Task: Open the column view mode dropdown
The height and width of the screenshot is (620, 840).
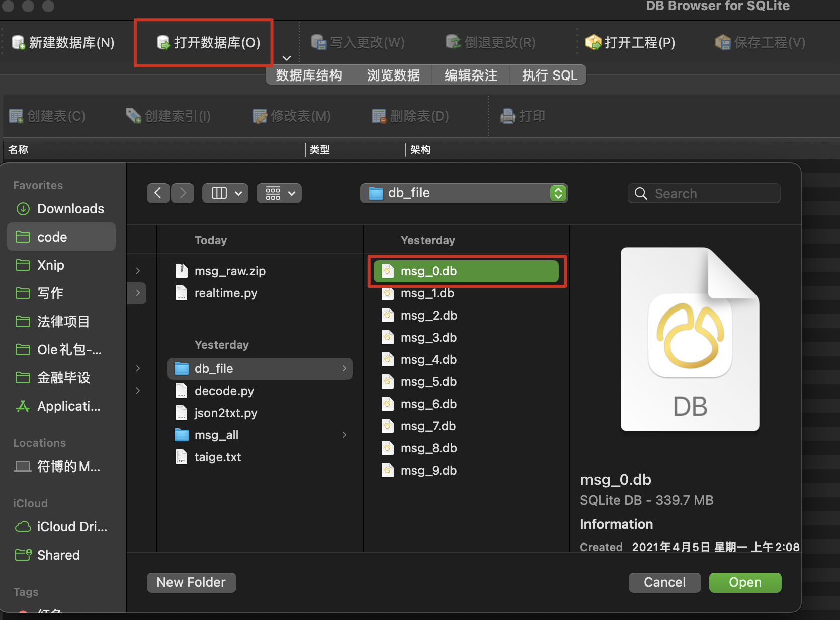Action: tap(225, 193)
